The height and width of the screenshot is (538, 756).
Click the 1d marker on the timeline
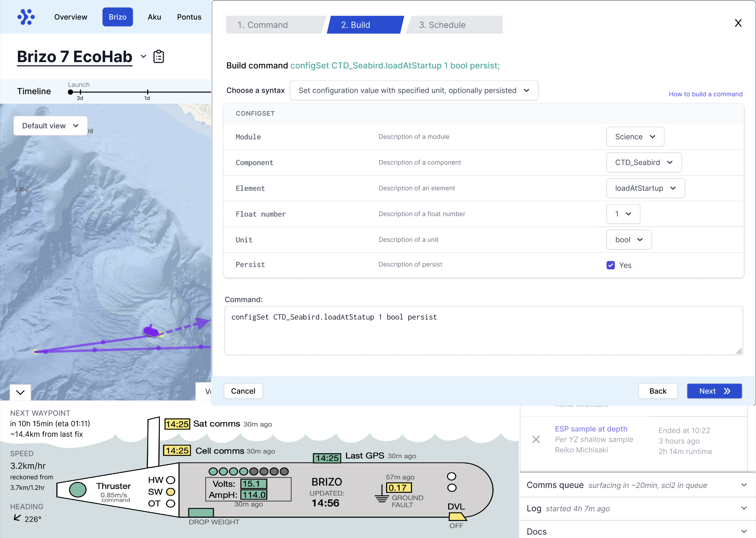click(147, 92)
